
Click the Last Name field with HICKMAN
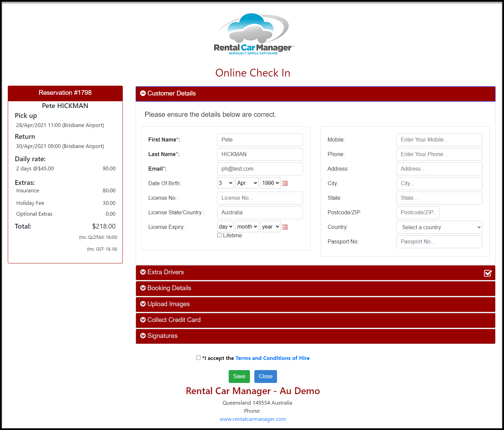260,154
